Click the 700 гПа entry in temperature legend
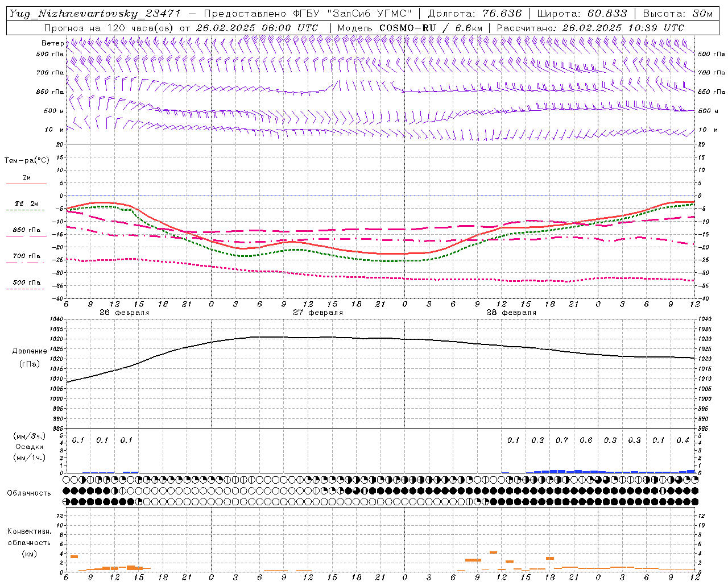This screenshot has width=728, height=582. [x=27, y=256]
